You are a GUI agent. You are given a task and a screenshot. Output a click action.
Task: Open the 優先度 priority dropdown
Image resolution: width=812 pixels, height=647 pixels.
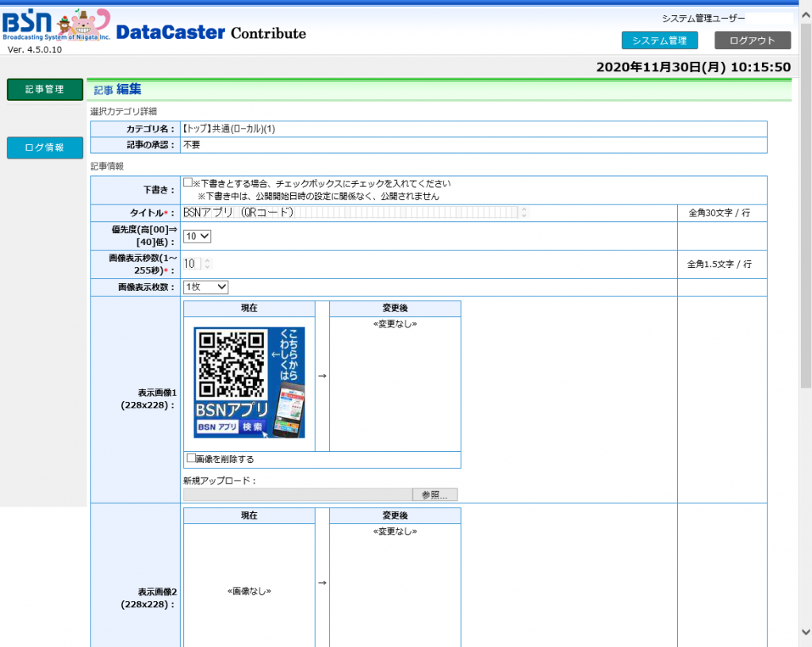[197, 236]
